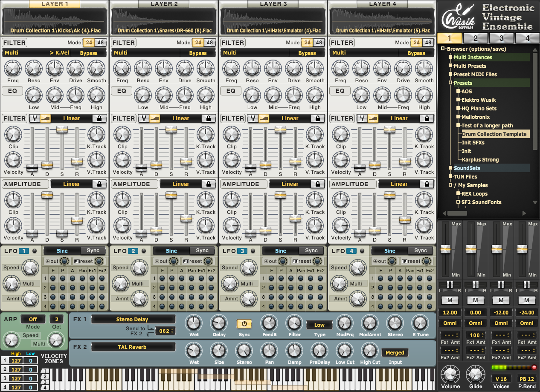Screen dimensions: 540x392
Task: Click Layer 4 amplitude Decay slider
Action: tap(375, 230)
